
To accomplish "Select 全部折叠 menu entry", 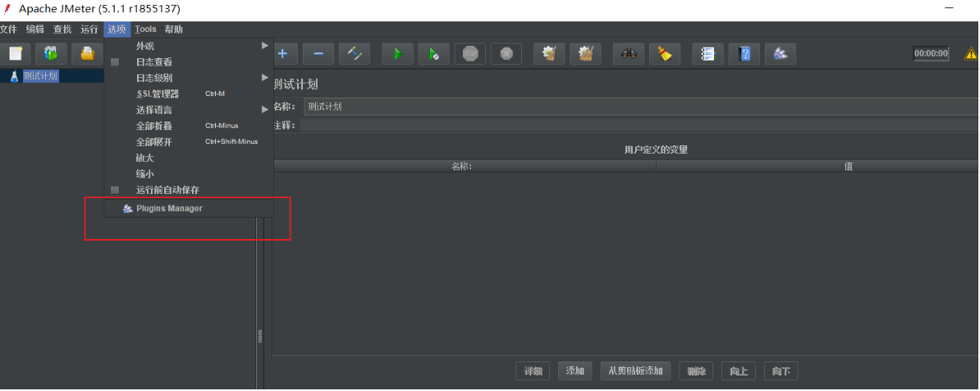I will 189,126.
